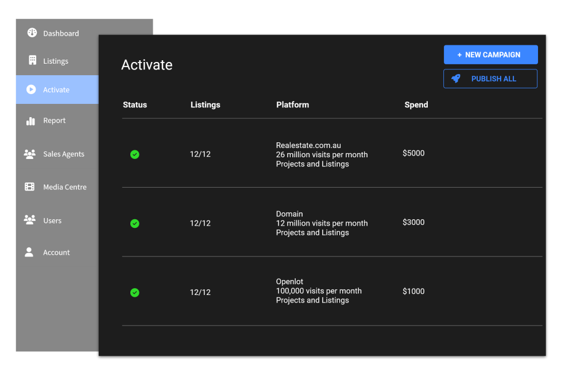Image resolution: width=588 pixels, height=392 pixels.
Task: Click the Users group icon
Action: [30, 220]
